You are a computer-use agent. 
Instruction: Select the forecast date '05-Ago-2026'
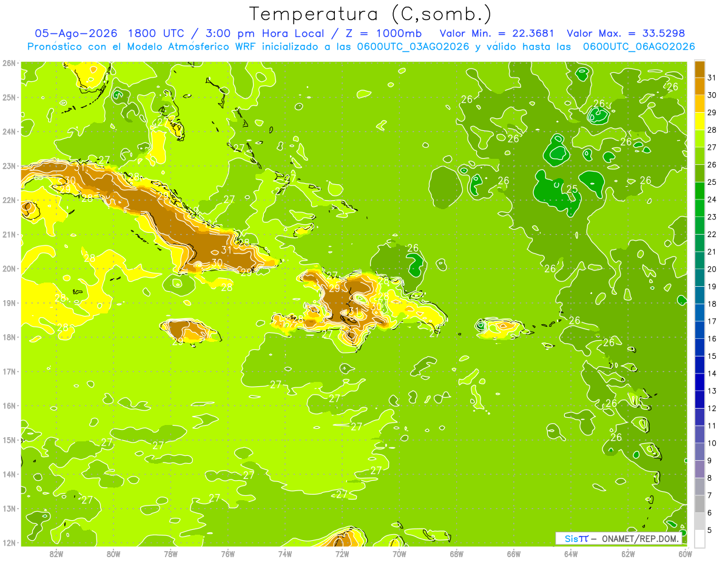pyautogui.click(x=75, y=33)
